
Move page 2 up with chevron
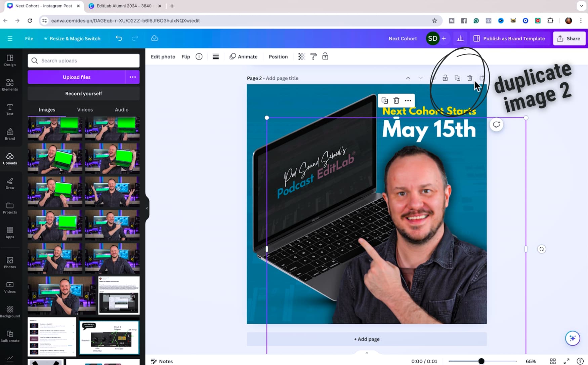pos(408,78)
